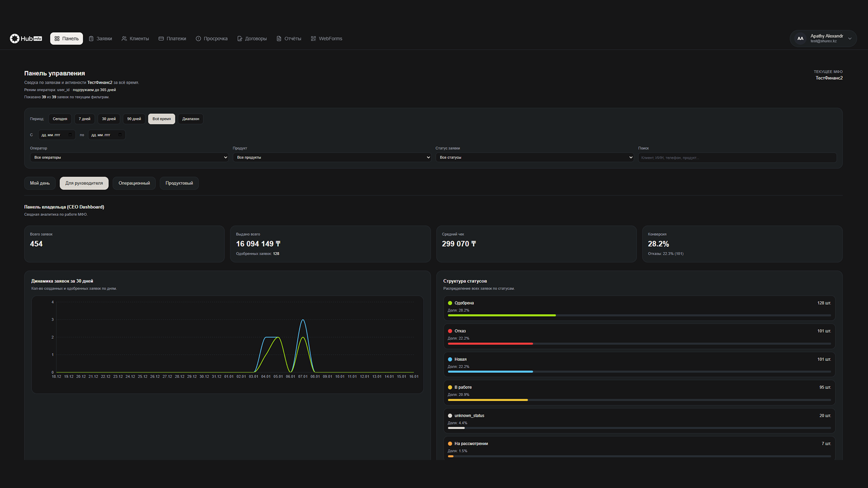Open the Все статусы status dropdown
Screen dimensions: 868x488
534,158
